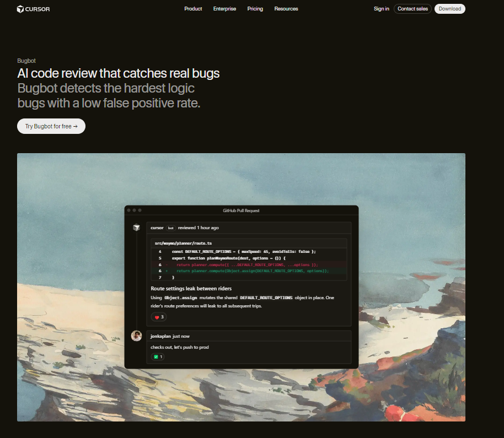Click comment 'checks out, let's push to prod'
504x438 pixels.
pyautogui.click(x=179, y=347)
